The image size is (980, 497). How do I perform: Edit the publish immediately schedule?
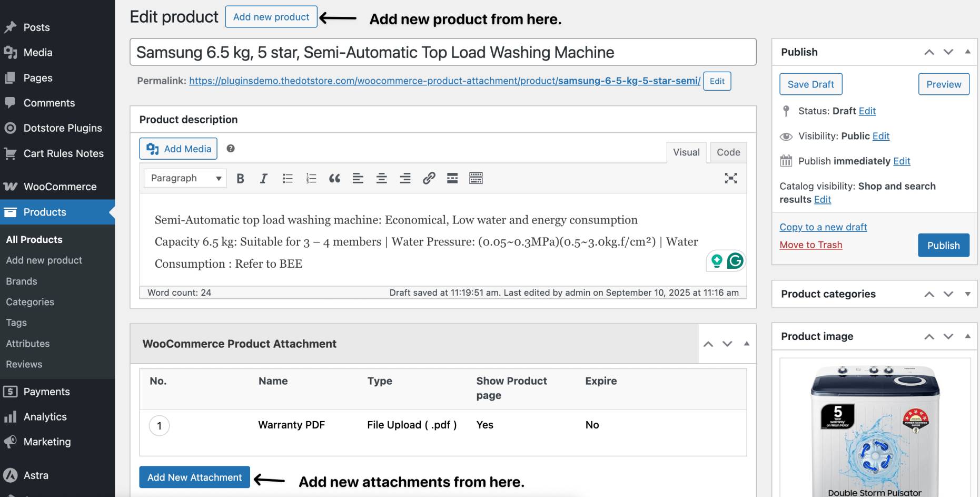pos(902,161)
